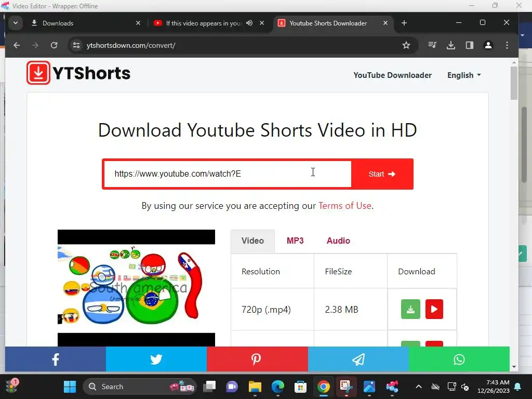Viewport: 532px width, 399px height.
Task: Close the Youtube Shorts Downloader tab
Action: [x=385, y=23]
